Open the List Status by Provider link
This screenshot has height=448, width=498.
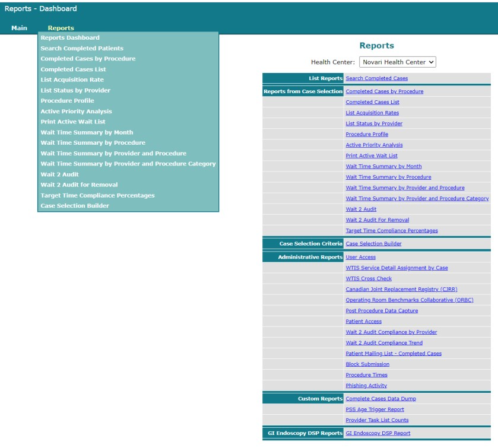374,123
